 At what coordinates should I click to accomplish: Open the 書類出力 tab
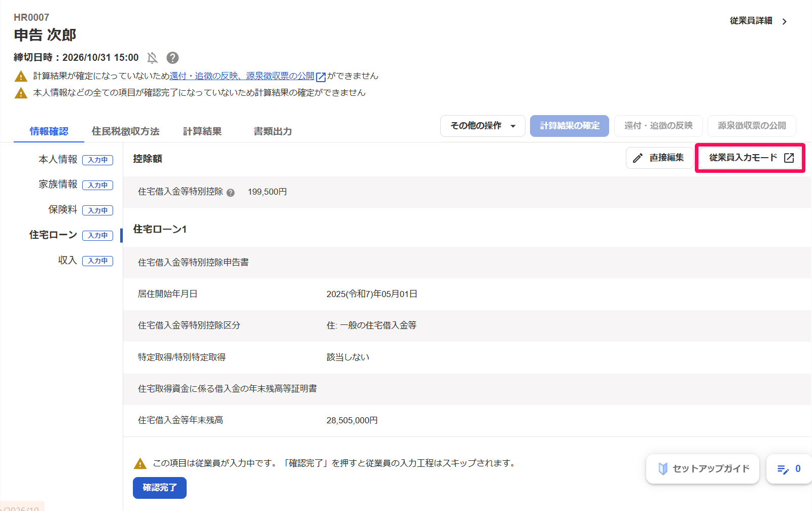click(x=273, y=131)
